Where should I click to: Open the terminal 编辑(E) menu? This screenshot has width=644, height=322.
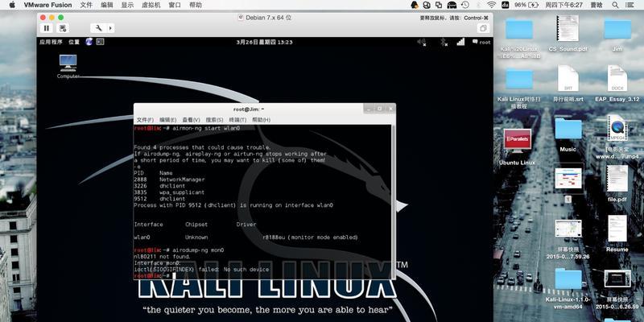tap(168, 120)
